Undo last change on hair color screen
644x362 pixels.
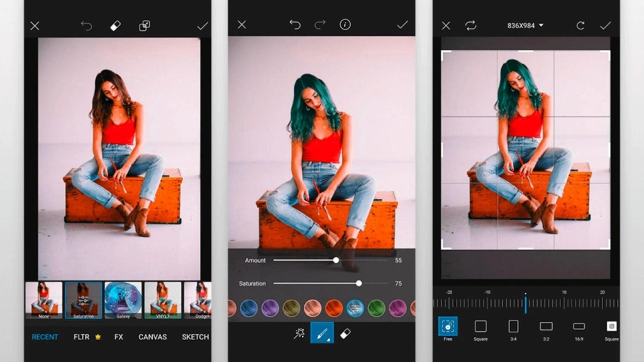pyautogui.click(x=295, y=25)
